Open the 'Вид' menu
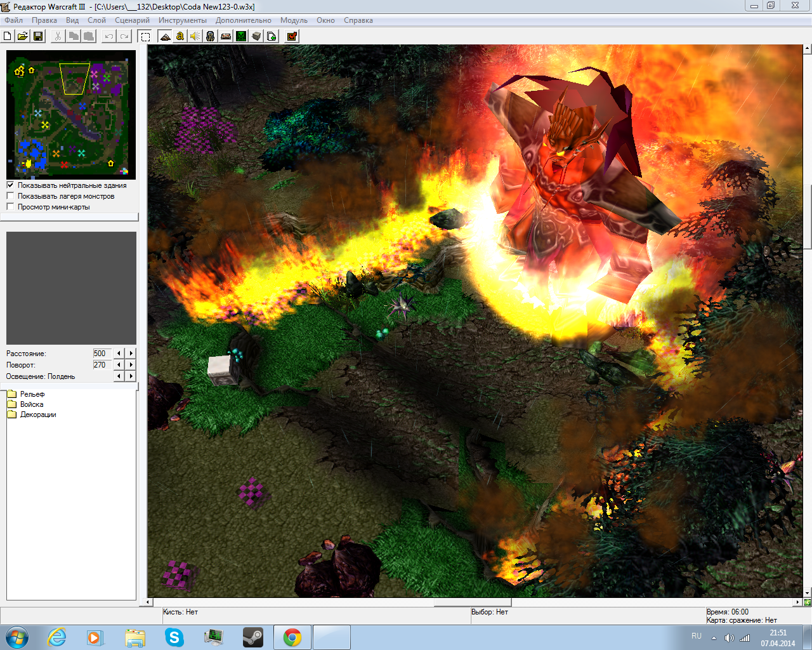The image size is (812, 650). tap(72, 20)
